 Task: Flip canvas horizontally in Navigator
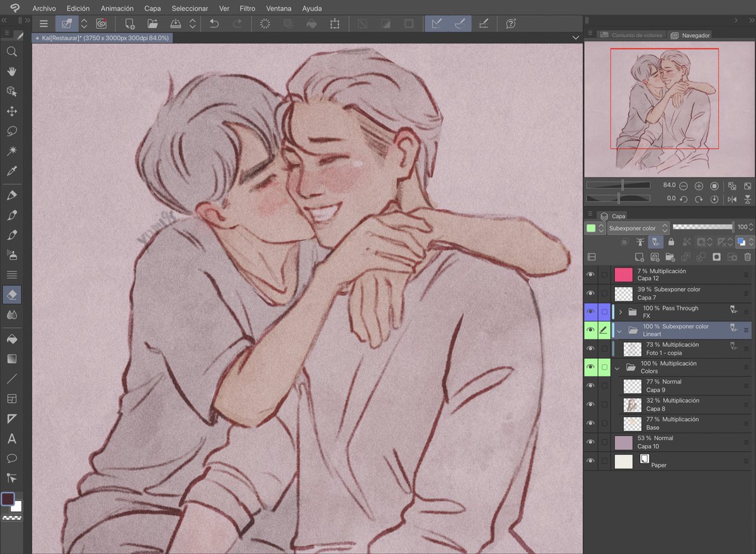[x=732, y=199]
